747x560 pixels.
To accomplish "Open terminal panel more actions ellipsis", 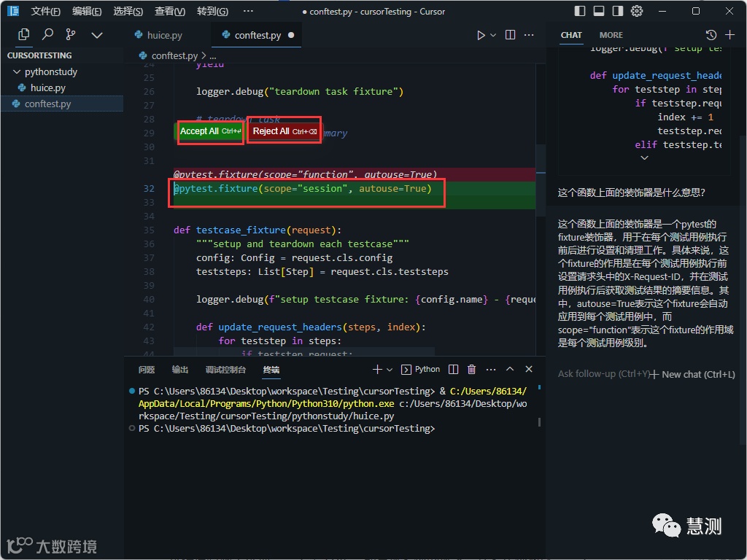I will click(x=491, y=369).
